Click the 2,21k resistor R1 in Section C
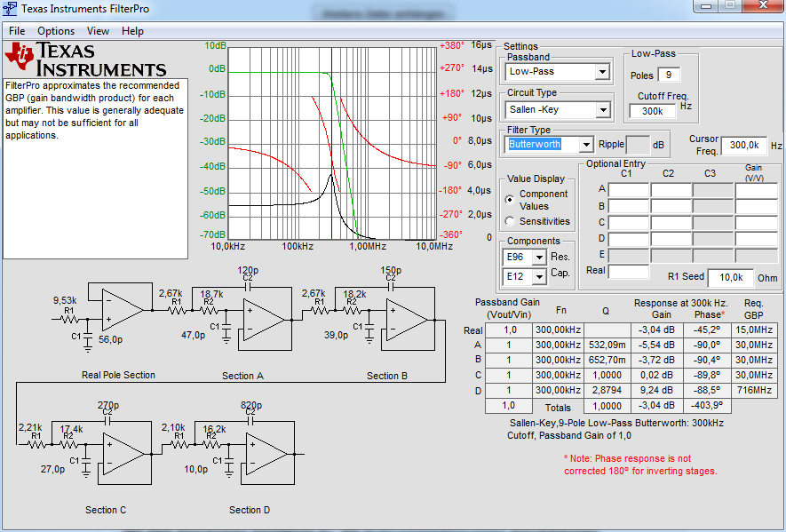 tap(36, 444)
